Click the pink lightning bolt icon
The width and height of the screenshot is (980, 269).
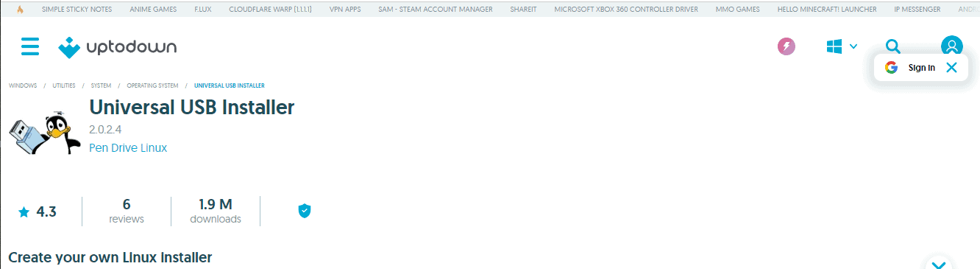pyautogui.click(x=787, y=47)
